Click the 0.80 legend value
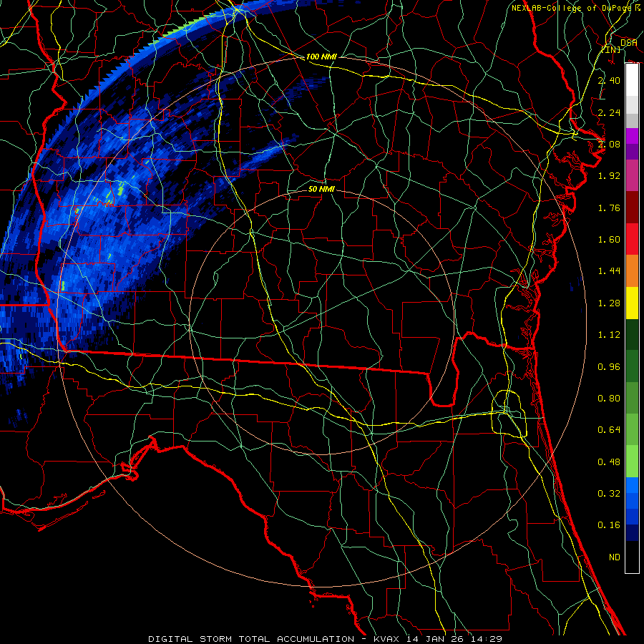Screen dimensions: 644x644 (x=609, y=399)
